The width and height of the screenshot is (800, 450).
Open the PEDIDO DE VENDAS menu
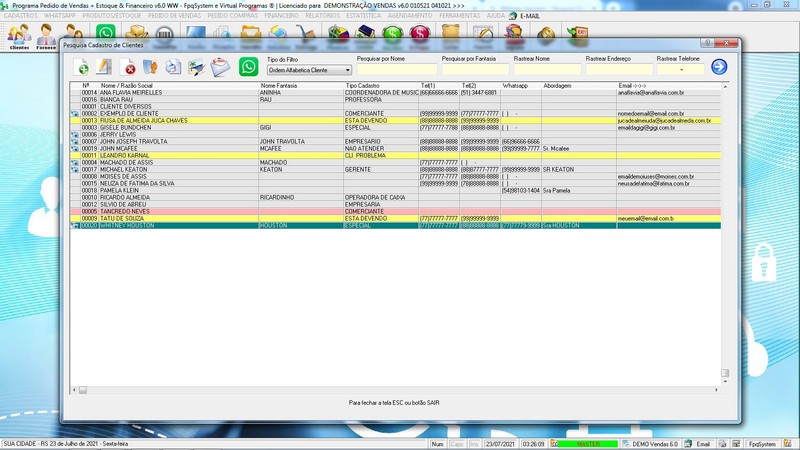174,16
